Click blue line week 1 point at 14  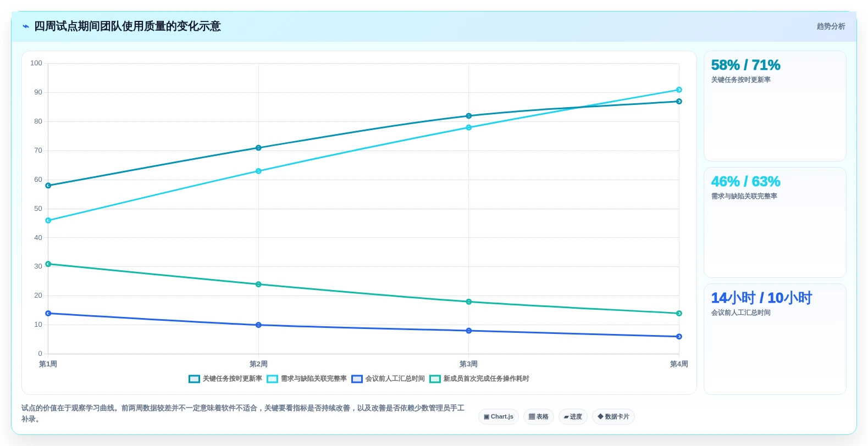(x=48, y=314)
